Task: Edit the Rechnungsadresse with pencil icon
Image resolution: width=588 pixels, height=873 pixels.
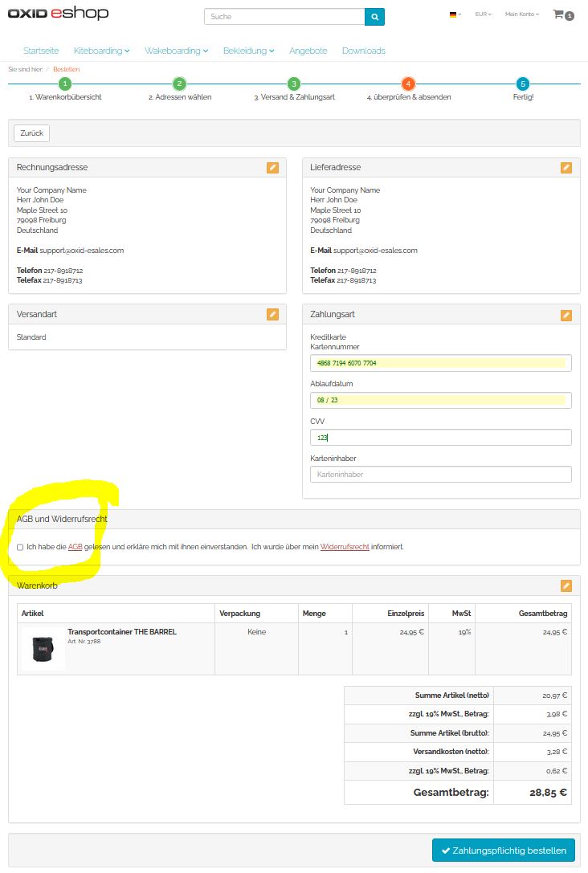Action: pyautogui.click(x=272, y=168)
